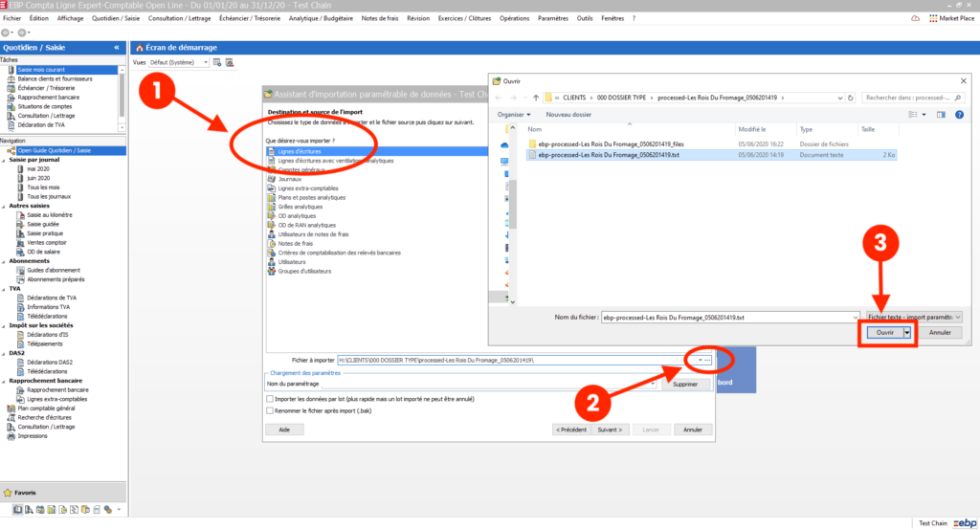Click the back navigation arrow in top toolbar
980x530 pixels.
coord(6,33)
